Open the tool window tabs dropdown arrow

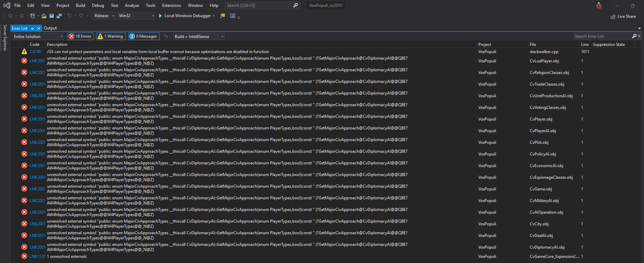click(639, 28)
